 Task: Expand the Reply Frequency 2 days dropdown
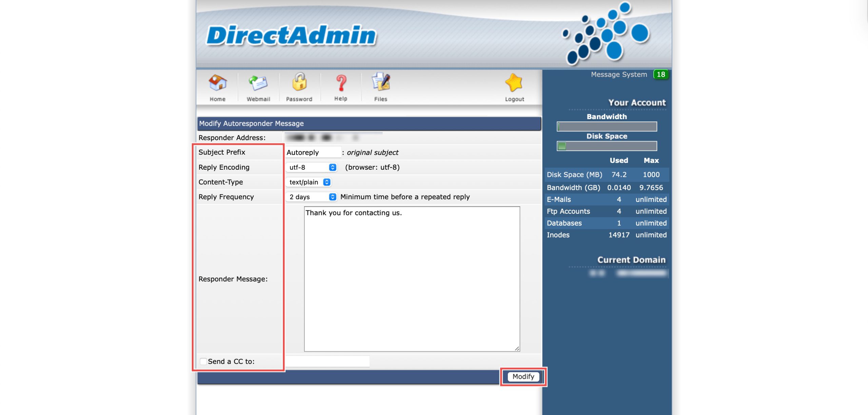coord(311,197)
